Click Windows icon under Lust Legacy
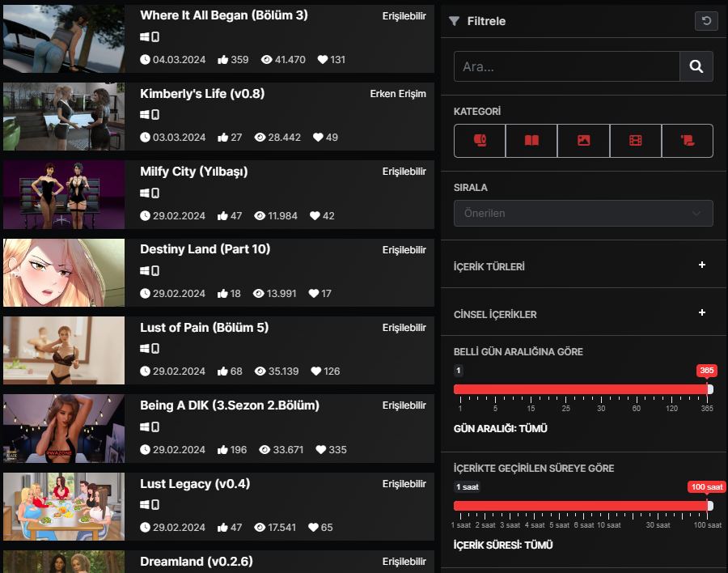 click(x=145, y=504)
